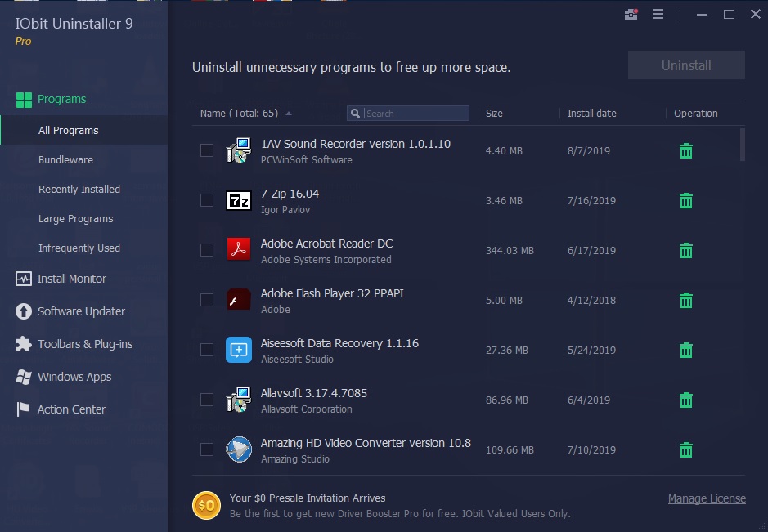Open the toolbox icon in title bar
The height and width of the screenshot is (532, 768).
631,14
